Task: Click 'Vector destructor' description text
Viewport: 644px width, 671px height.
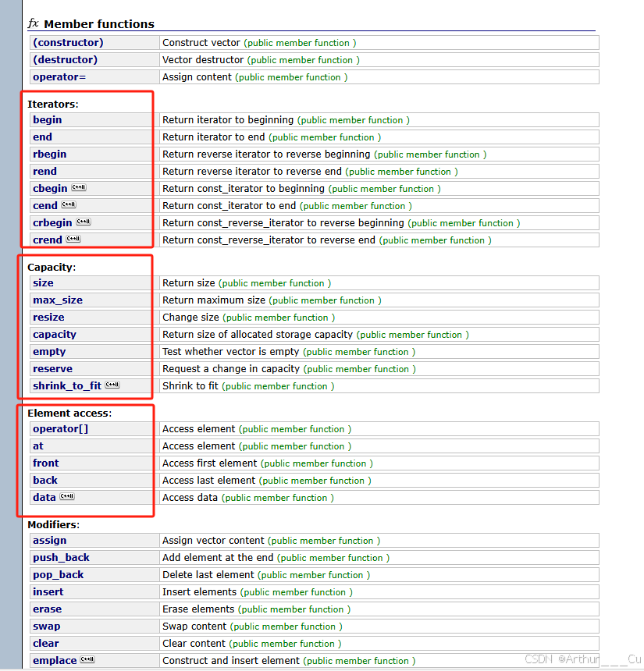Action: [x=203, y=60]
